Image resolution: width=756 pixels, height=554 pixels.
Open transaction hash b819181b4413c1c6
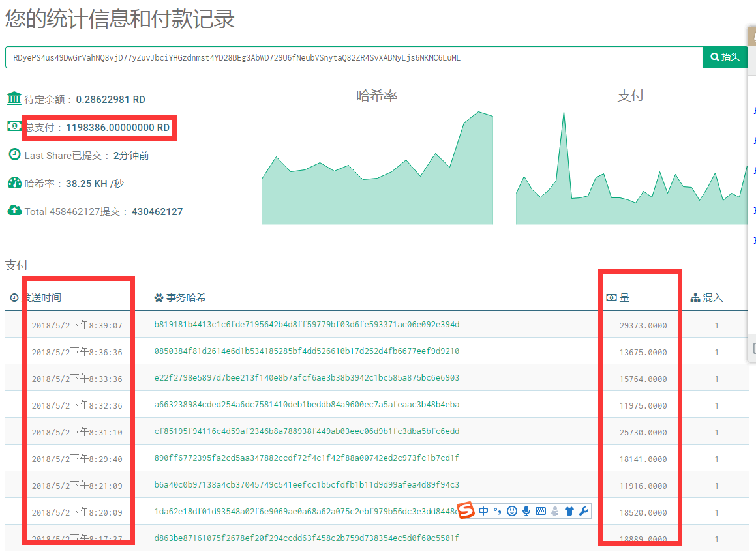[x=307, y=324]
